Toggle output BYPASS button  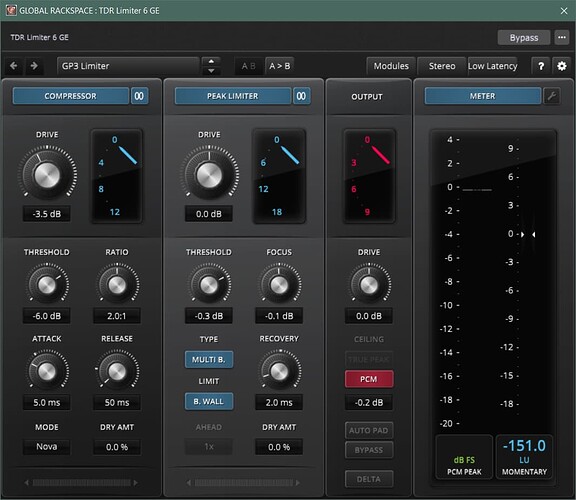tap(369, 450)
